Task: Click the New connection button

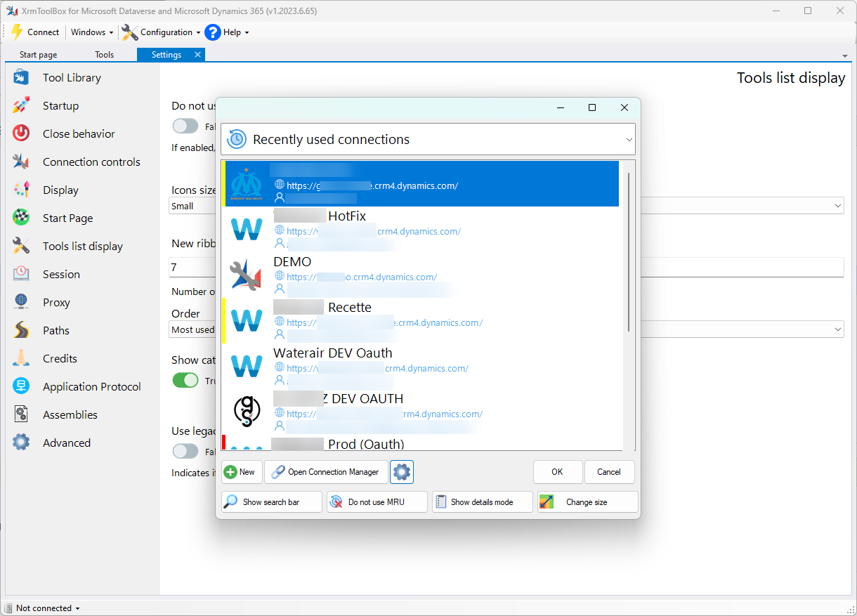Action: [x=242, y=472]
